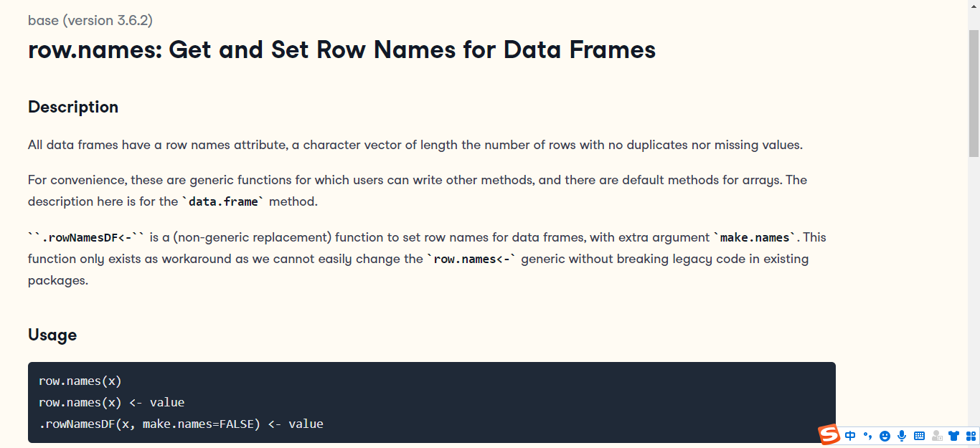Toggle full-width punctuation mode
980x448 pixels.
867,435
